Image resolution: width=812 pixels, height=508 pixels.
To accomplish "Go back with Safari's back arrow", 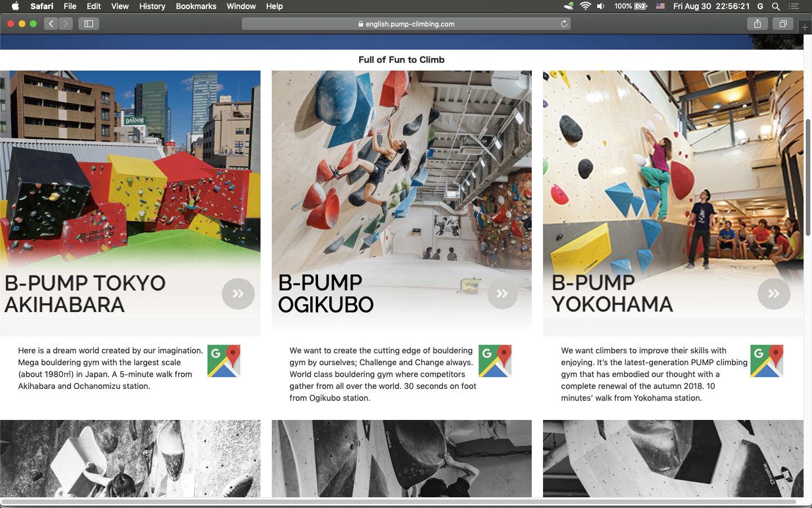I will click(x=51, y=24).
